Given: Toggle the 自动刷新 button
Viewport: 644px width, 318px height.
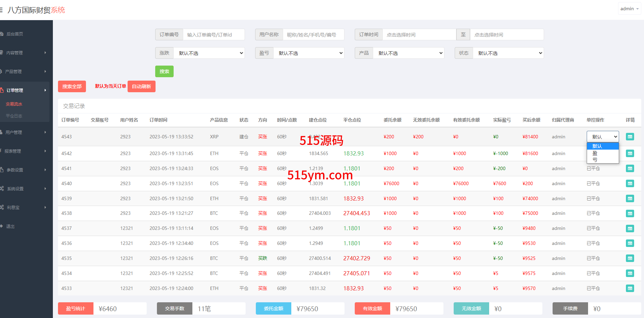Looking at the screenshot, I should pyautogui.click(x=141, y=86).
